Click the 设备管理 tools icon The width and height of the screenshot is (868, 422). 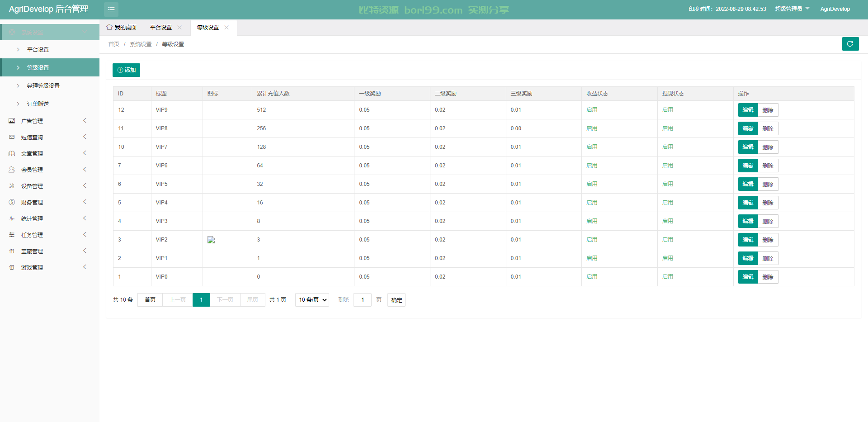click(12, 186)
